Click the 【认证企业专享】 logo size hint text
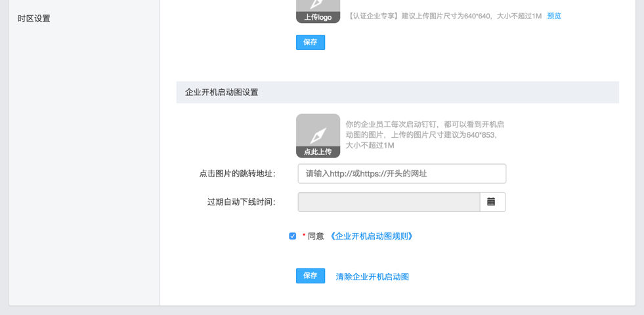 pos(445,16)
